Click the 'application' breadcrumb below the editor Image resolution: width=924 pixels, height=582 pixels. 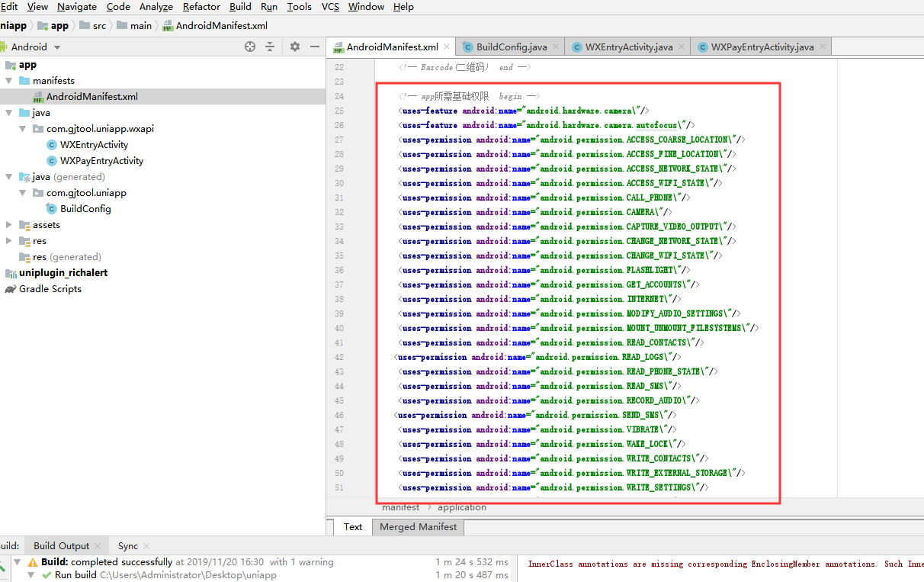pyautogui.click(x=462, y=507)
